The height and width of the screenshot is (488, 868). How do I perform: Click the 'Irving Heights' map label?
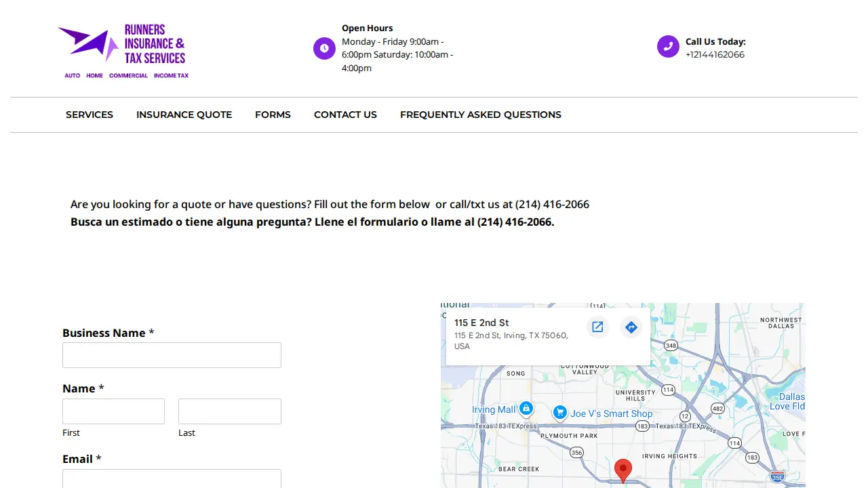point(669,456)
